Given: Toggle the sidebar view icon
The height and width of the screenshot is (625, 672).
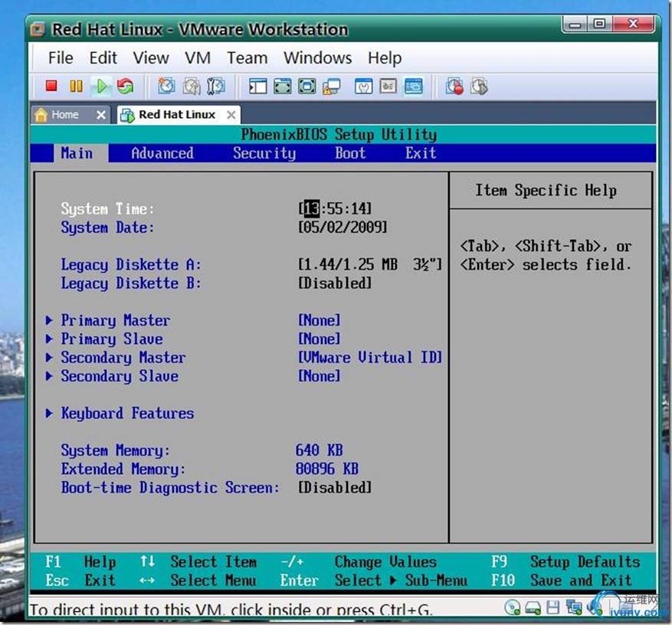Looking at the screenshot, I should [x=257, y=86].
